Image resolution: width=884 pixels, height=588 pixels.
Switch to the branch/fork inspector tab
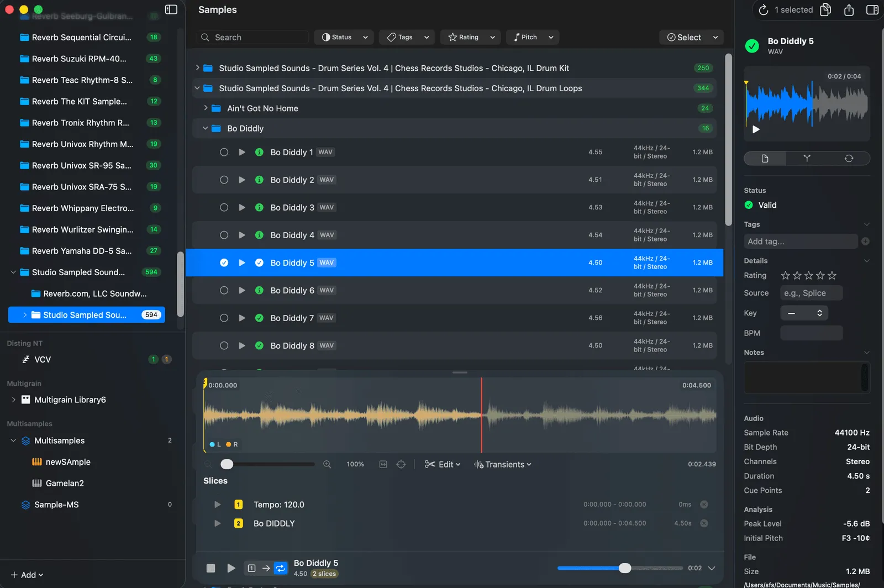(x=807, y=159)
